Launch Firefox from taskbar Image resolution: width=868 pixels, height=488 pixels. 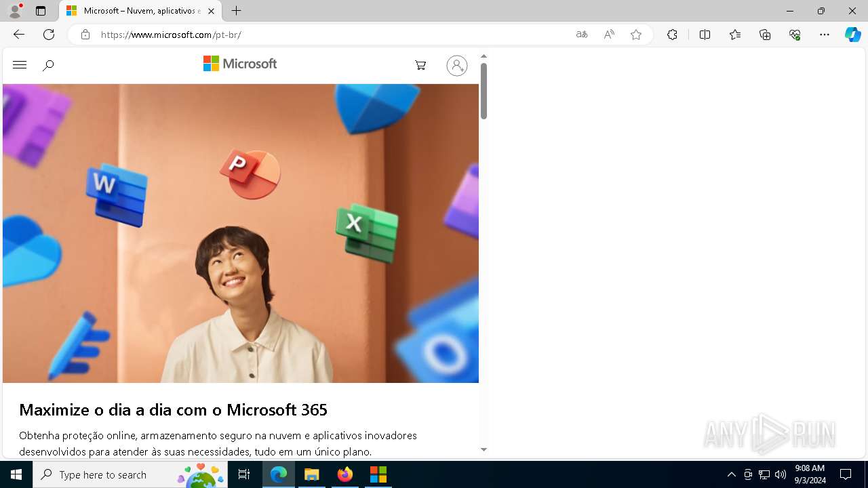pos(345,474)
